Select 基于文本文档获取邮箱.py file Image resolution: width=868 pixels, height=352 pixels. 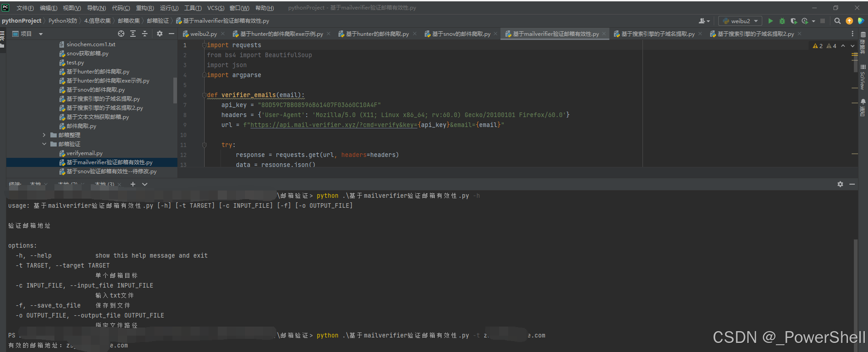[98, 117]
